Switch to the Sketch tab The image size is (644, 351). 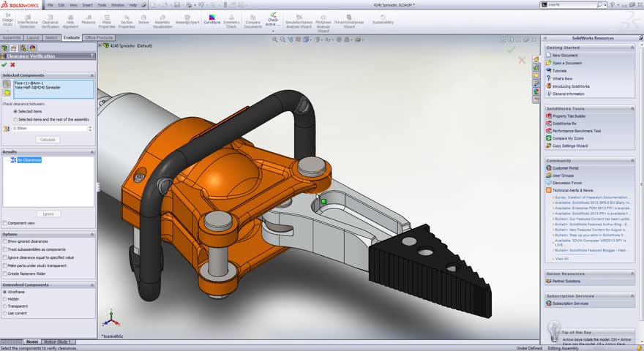51,37
